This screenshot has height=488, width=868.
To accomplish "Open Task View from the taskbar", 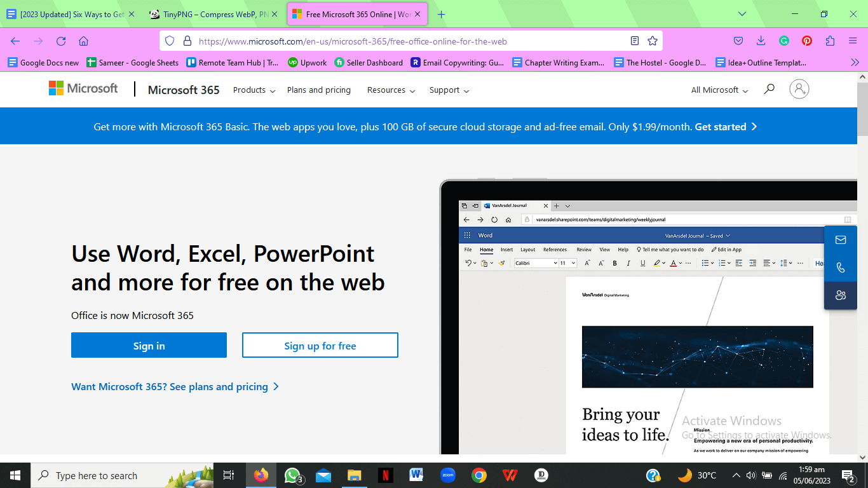I will [229, 475].
